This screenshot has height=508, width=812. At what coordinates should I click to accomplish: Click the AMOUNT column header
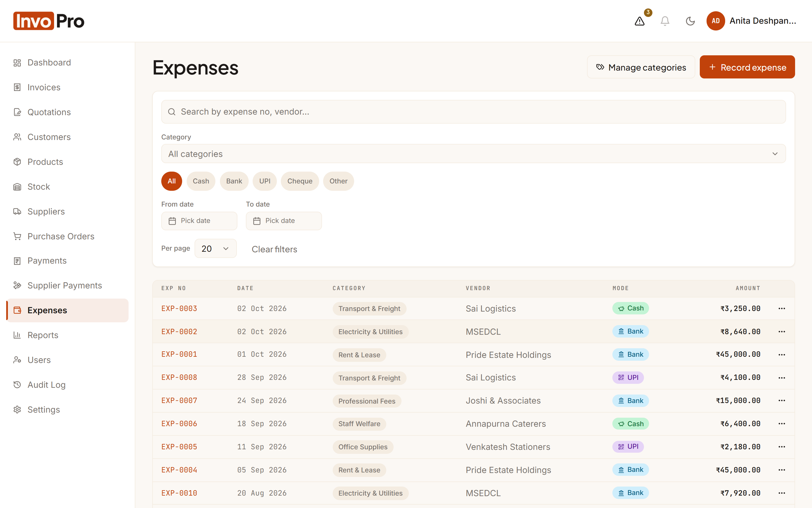pyautogui.click(x=748, y=288)
